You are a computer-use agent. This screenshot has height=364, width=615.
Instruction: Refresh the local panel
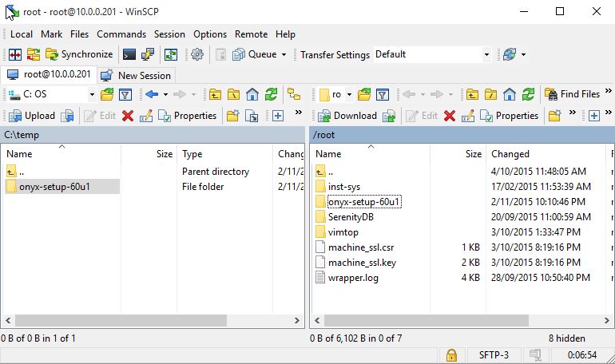tap(271, 94)
